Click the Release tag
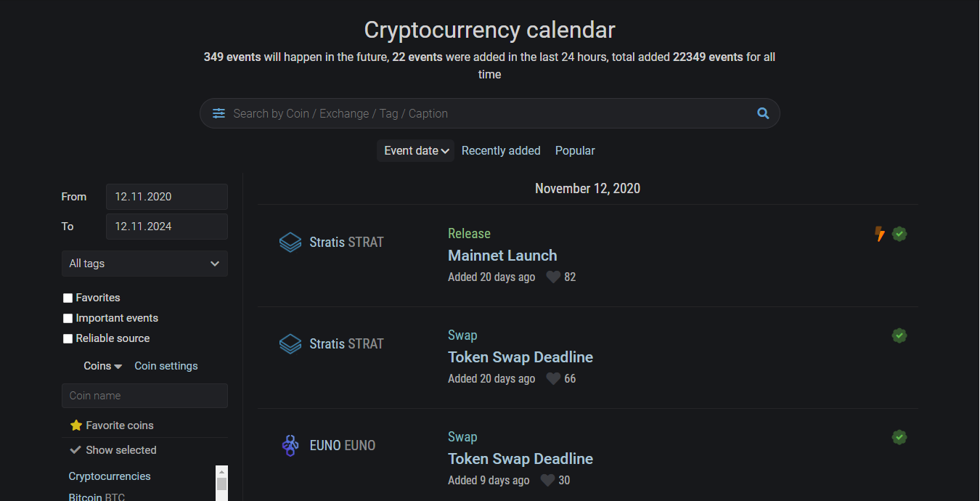The image size is (980, 501). [469, 234]
